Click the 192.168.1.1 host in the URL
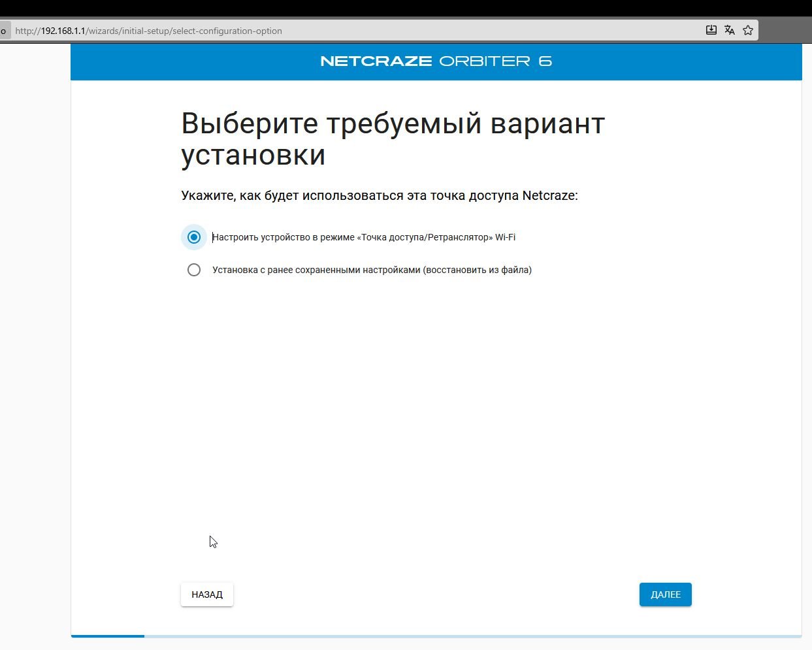The image size is (812, 650). click(63, 31)
